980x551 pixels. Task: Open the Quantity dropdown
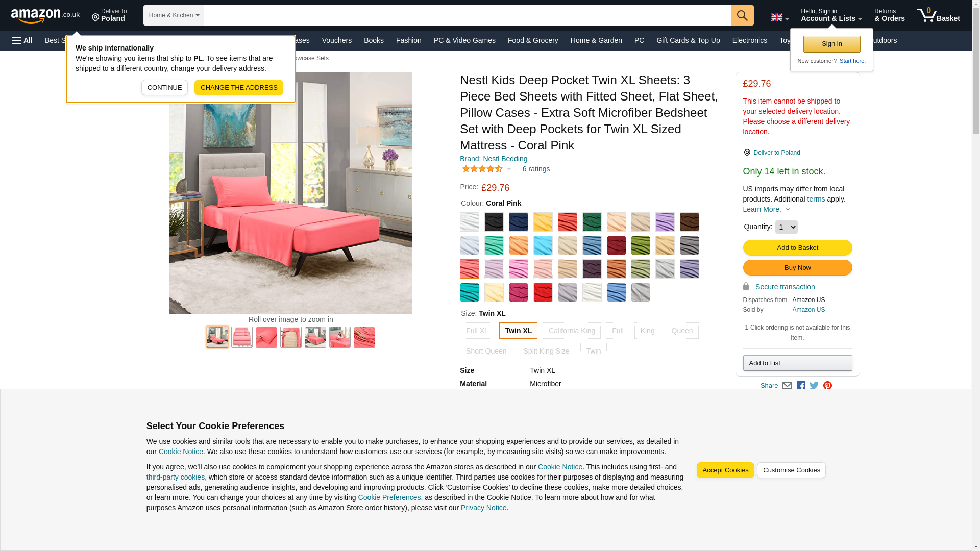click(786, 227)
